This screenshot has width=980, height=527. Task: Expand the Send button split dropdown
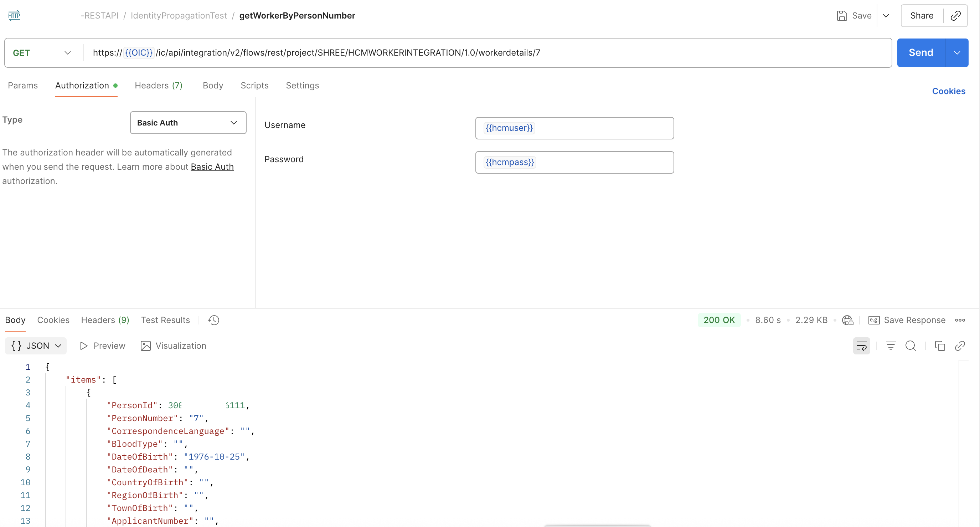pos(958,52)
